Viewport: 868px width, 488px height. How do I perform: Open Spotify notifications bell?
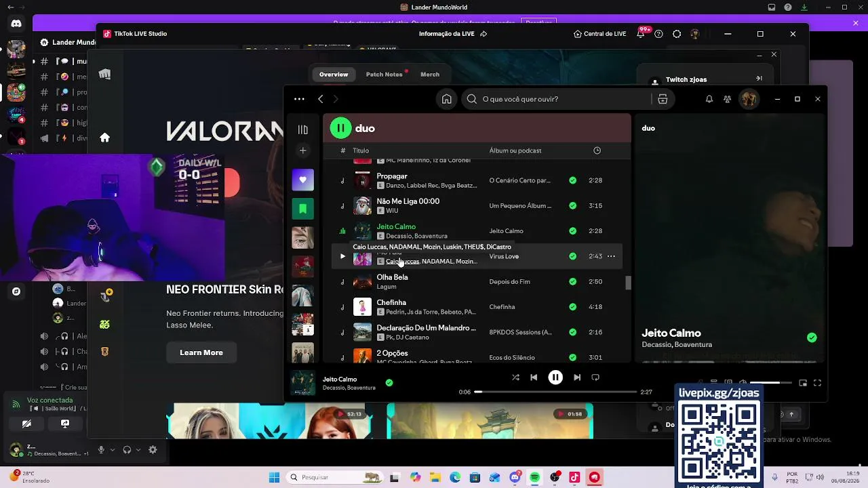(x=709, y=99)
